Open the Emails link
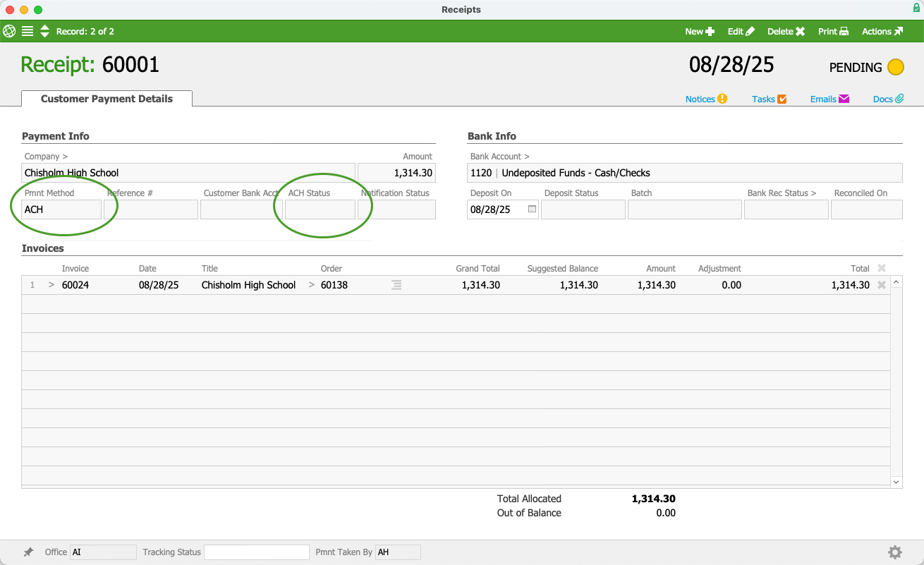Image resolution: width=924 pixels, height=565 pixels. [x=829, y=99]
